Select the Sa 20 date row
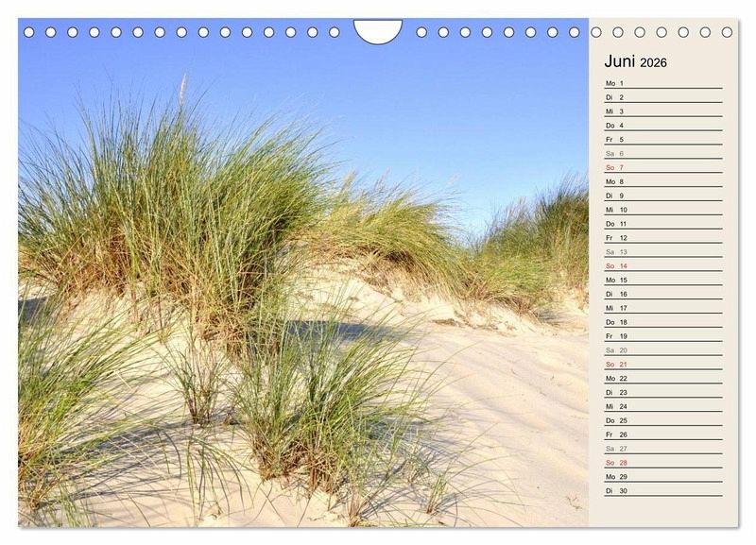The image size is (756, 545). pos(663,350)
